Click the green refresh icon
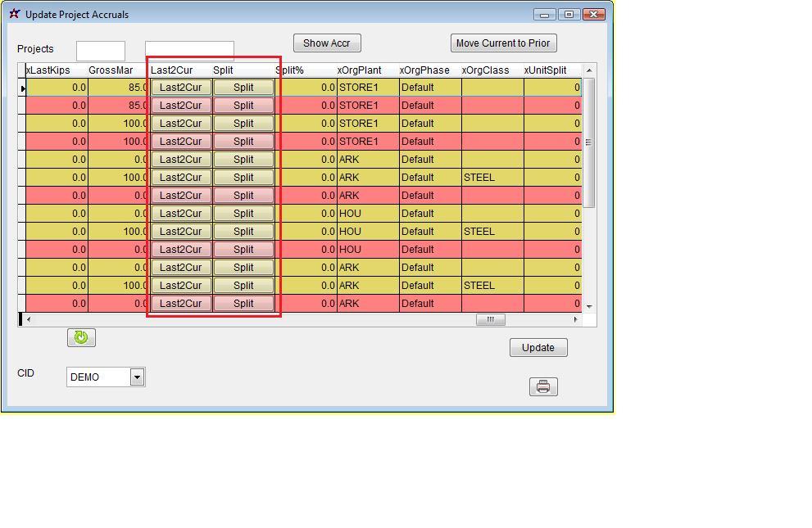 tap(81, 337)
